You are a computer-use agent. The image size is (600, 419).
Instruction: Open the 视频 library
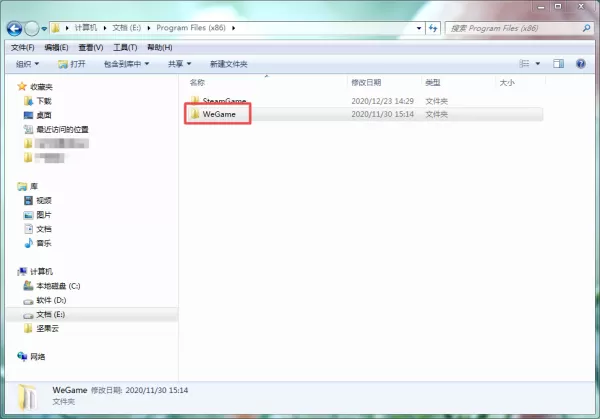(x=44, y=201)
